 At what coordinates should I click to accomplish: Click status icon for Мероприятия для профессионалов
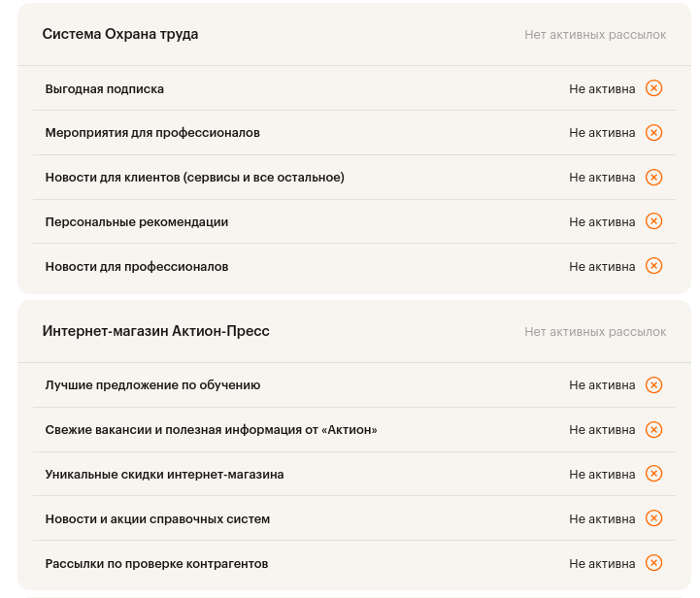click(x=654, y=133)
